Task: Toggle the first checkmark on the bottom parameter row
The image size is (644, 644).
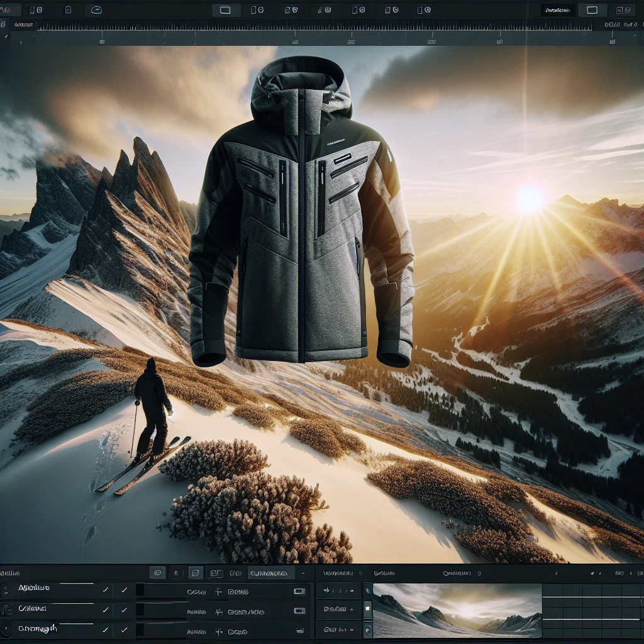Action: point(106,630)
